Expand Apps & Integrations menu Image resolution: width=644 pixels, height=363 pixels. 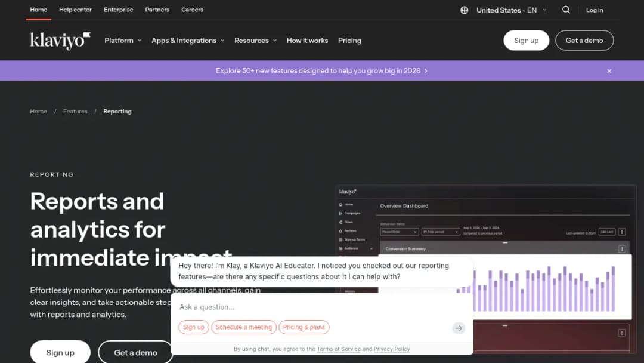tap(188, 41)
